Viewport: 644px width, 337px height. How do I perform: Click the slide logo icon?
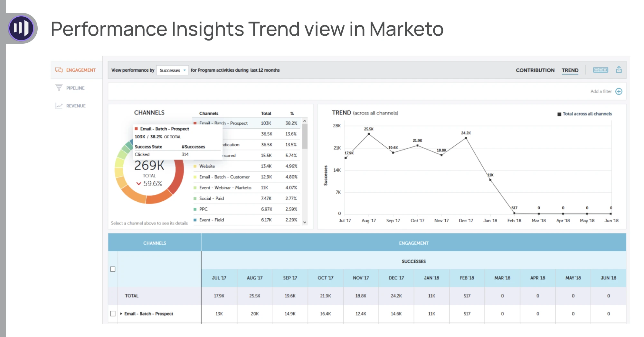(21, 28)
